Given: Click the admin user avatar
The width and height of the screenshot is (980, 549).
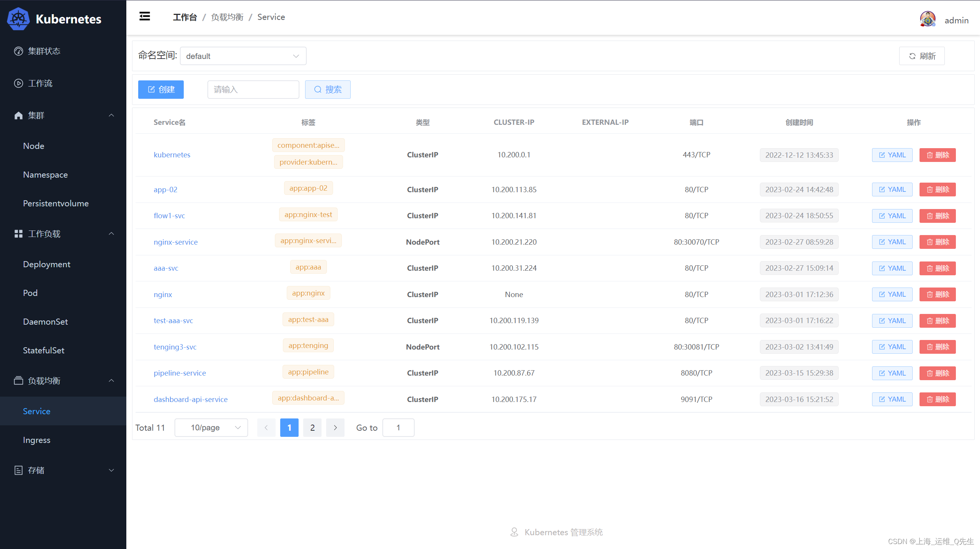Looking at the screenshot, I should (928, 20).
